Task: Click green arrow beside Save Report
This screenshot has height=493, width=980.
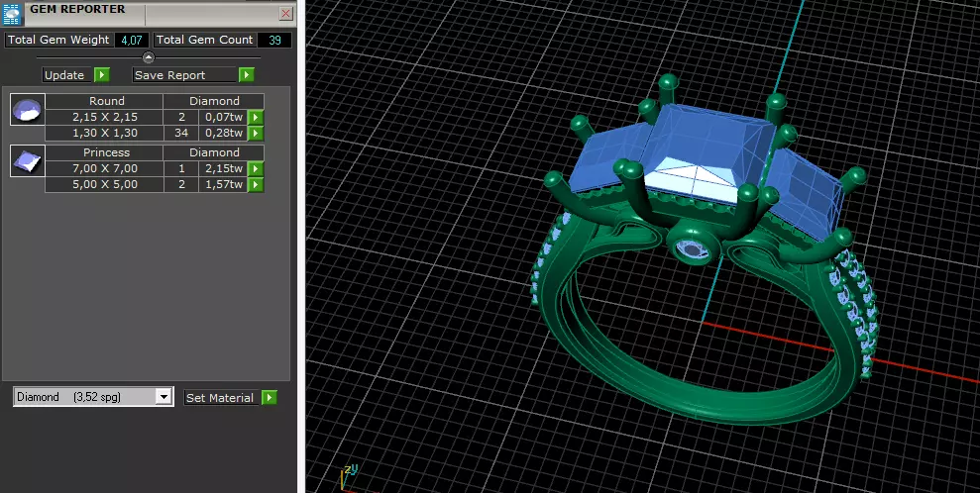Action: 247,75
